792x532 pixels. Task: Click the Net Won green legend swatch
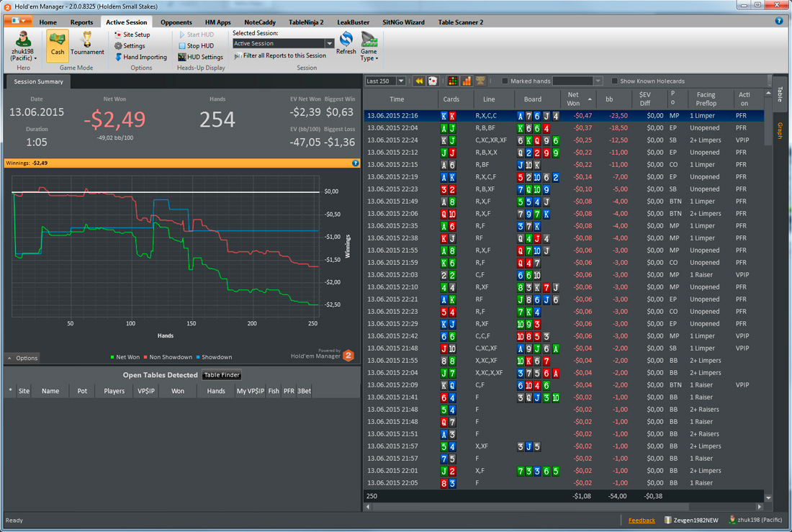click(x=112, y=357)
